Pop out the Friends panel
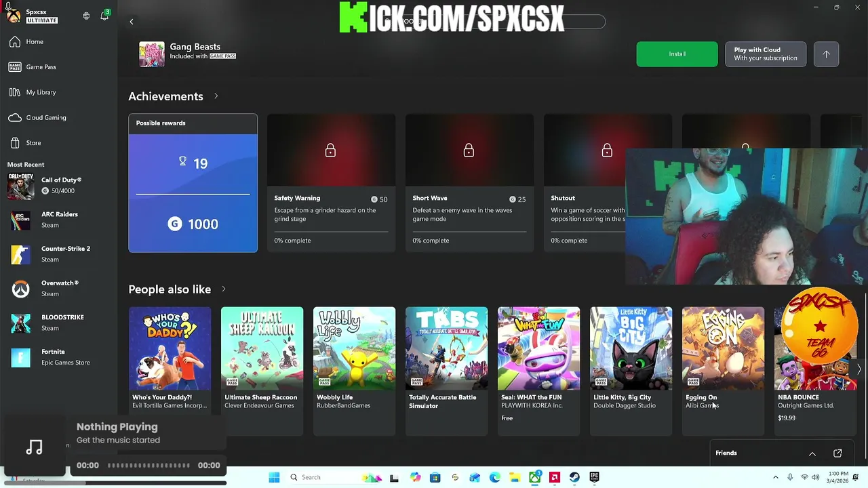868x488 pixels. [837, 453]
